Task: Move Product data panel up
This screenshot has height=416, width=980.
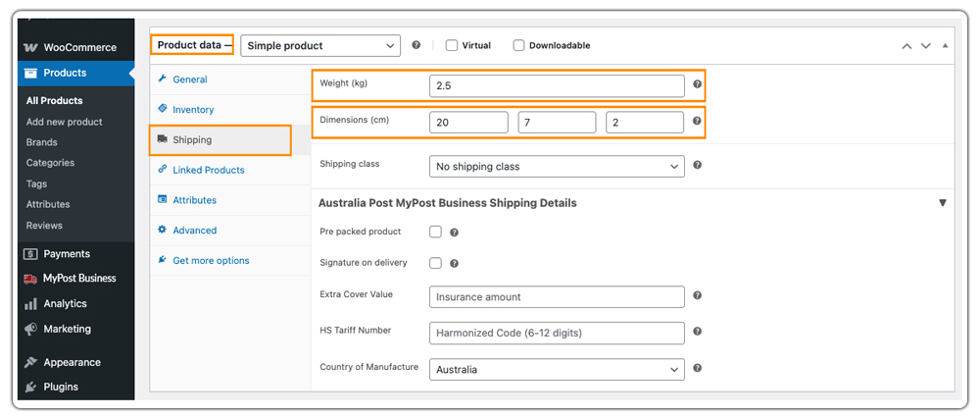Action: tap(906, 46)
